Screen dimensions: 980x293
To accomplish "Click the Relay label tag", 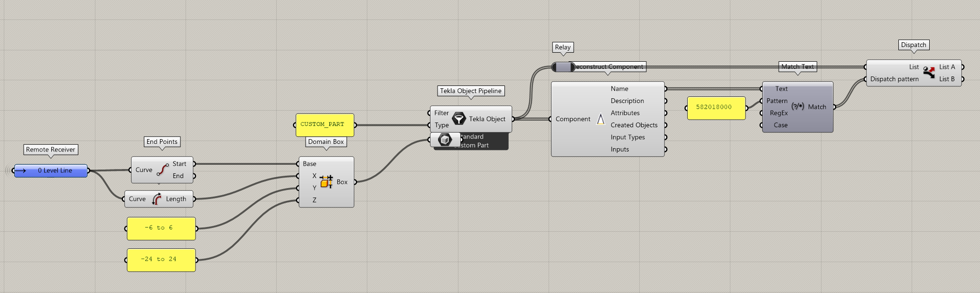I will click(x=563, y=47).
